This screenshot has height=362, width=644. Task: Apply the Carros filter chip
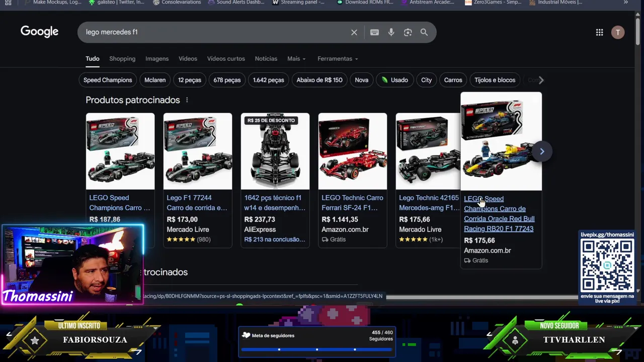click(x=453, y=80)
